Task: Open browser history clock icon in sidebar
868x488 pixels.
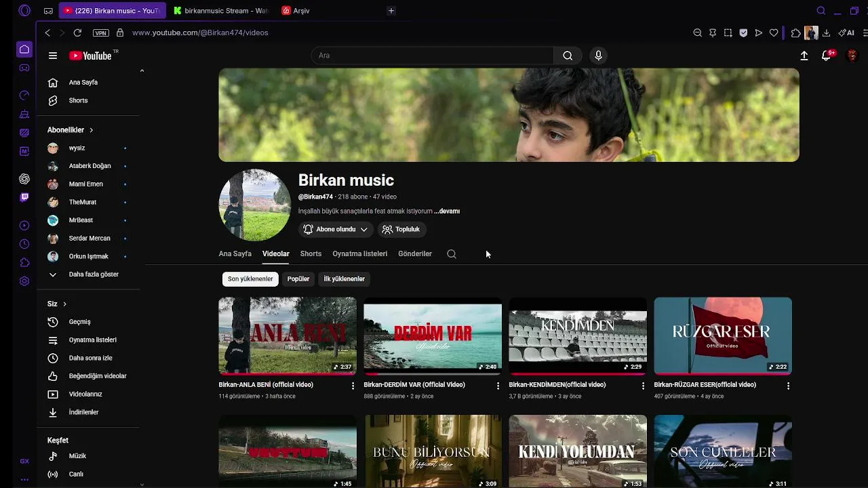Action: 24,244
